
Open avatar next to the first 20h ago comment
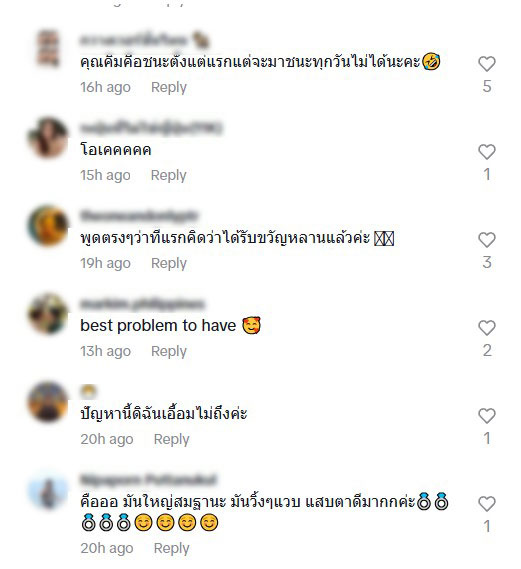point(48,401)
